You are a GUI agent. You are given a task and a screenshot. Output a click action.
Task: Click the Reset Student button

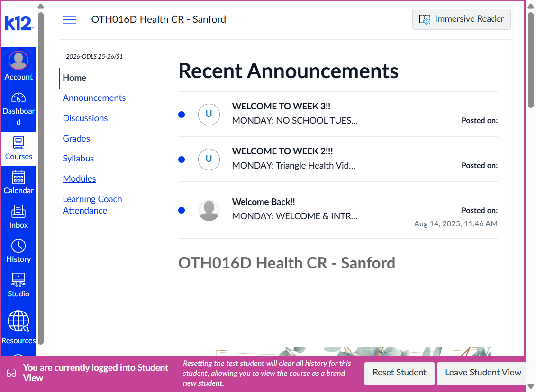[399, 373]
